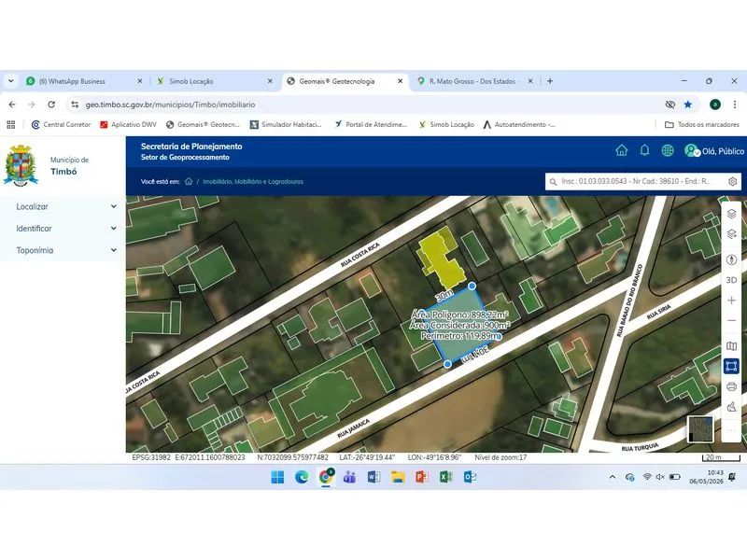
Task: Toggle the polygon area measurement tool
Action: click(x=731, y=366)
